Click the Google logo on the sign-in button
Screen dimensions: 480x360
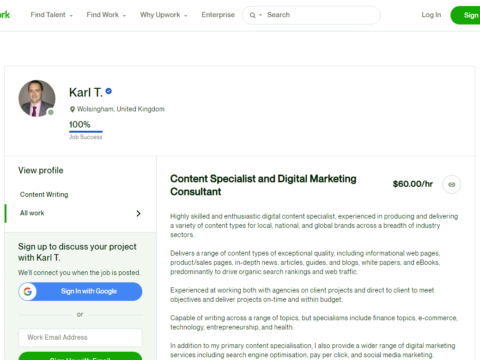tap(28, 291)
